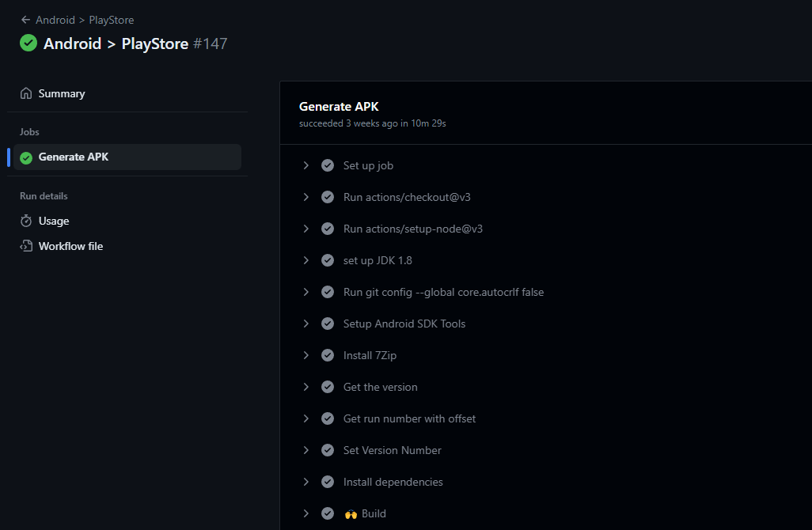812x530 pixels.
Task: Click the Usage stopwatch icon
Action: tap(26, 221)
